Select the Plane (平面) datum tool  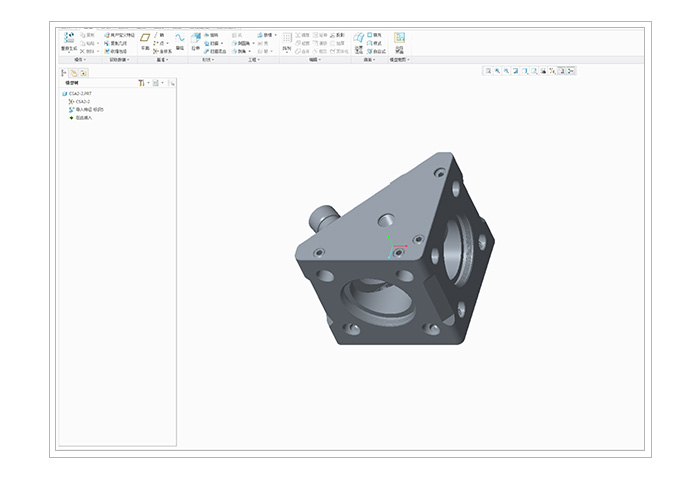[144, 40]
